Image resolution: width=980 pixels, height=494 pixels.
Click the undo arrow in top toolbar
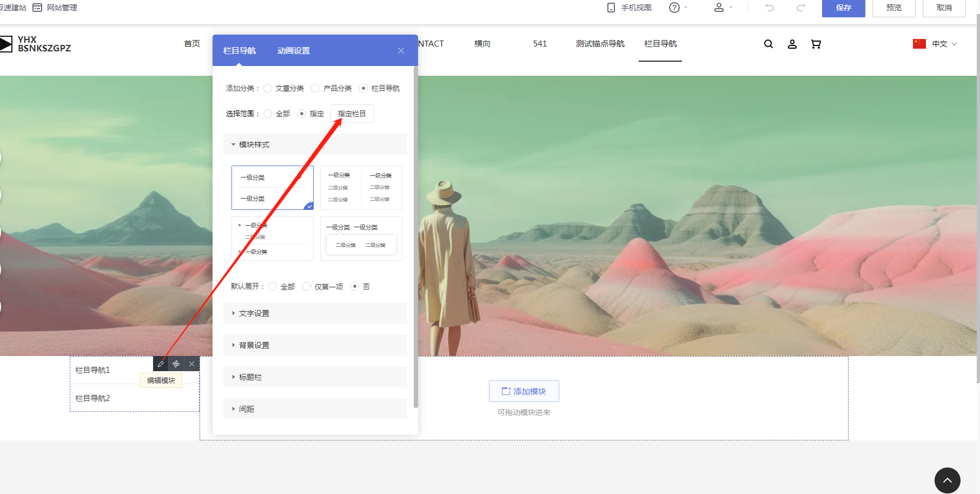point(770,8)
